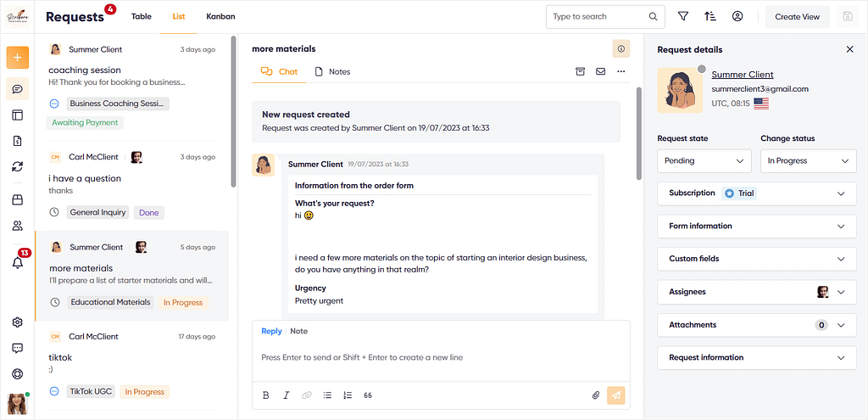Click the Create View button
Screen dimensions: 868x420
[x=797, y=17]
